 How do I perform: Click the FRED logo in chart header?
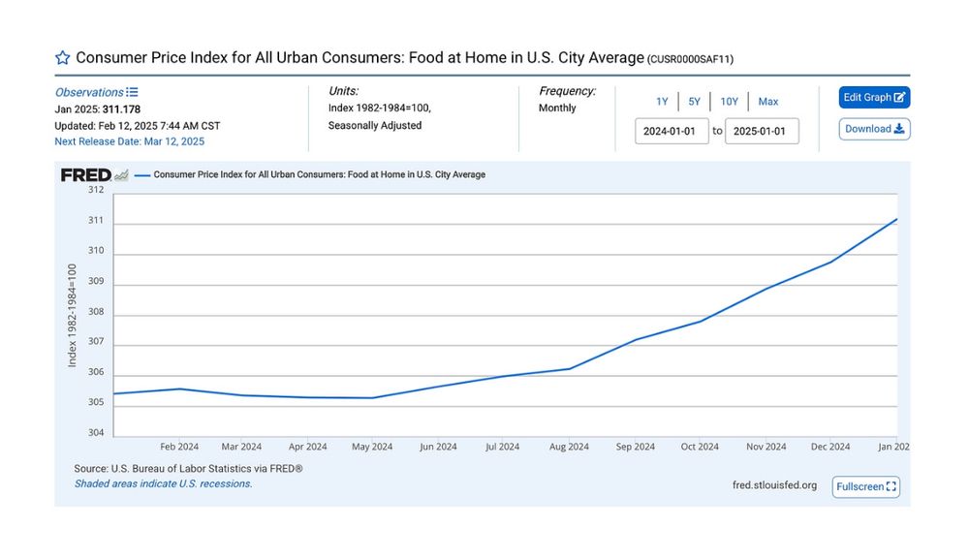click(86, 175)
